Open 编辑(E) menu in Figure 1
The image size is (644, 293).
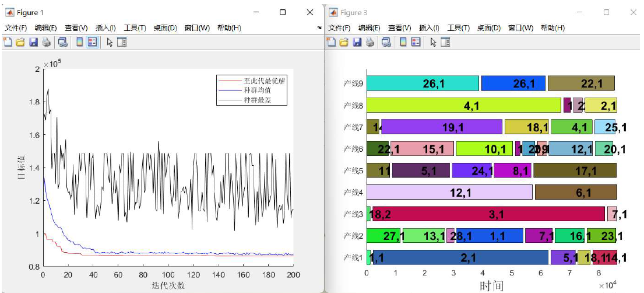[x=45, y=28]
